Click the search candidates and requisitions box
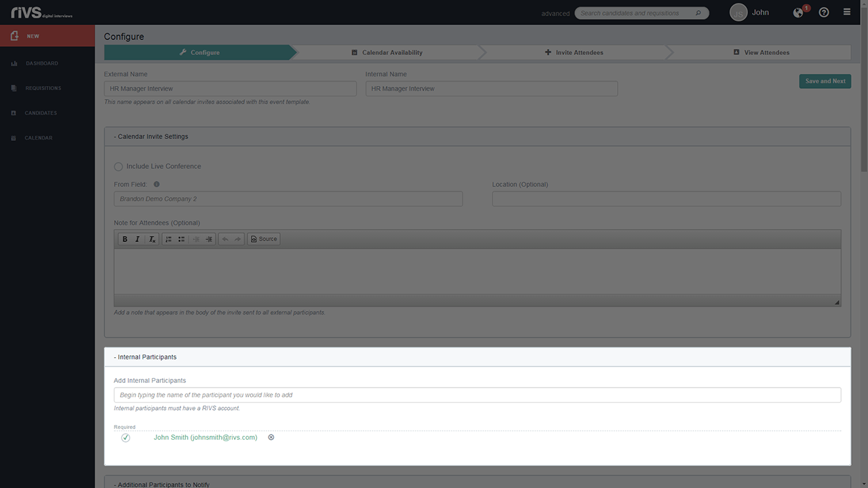 pyautogui.click(x=642, y=13)
